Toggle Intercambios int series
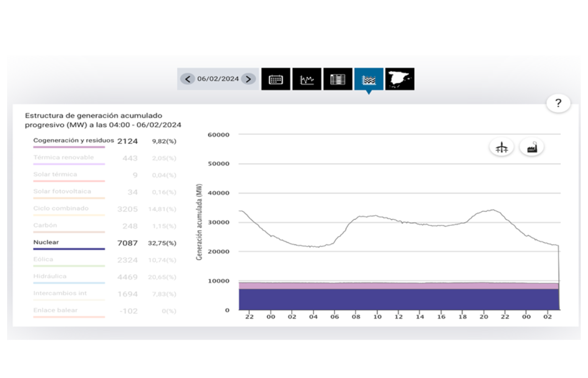 tap(69, 295)
